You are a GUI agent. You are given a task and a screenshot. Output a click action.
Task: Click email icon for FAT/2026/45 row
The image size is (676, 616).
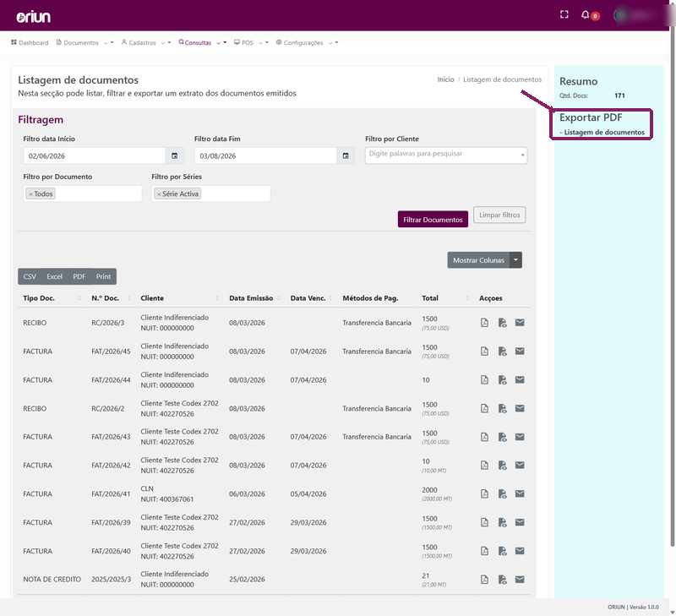[x=520, y=351]
